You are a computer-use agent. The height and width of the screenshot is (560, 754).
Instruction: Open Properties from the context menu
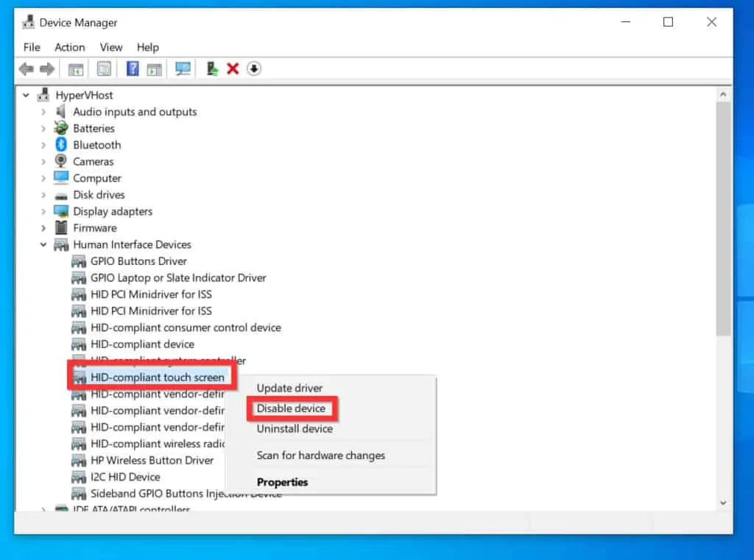click(x=282, y=482)
